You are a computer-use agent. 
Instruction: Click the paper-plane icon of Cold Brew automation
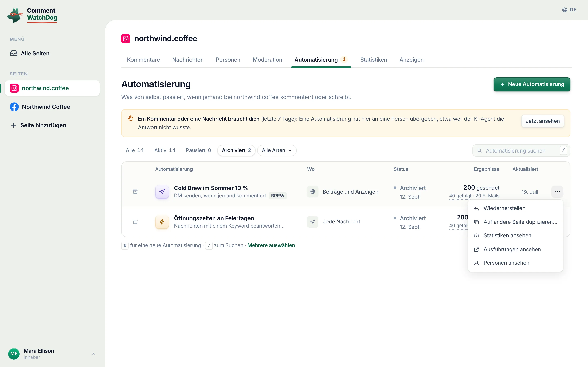(162, 191)
